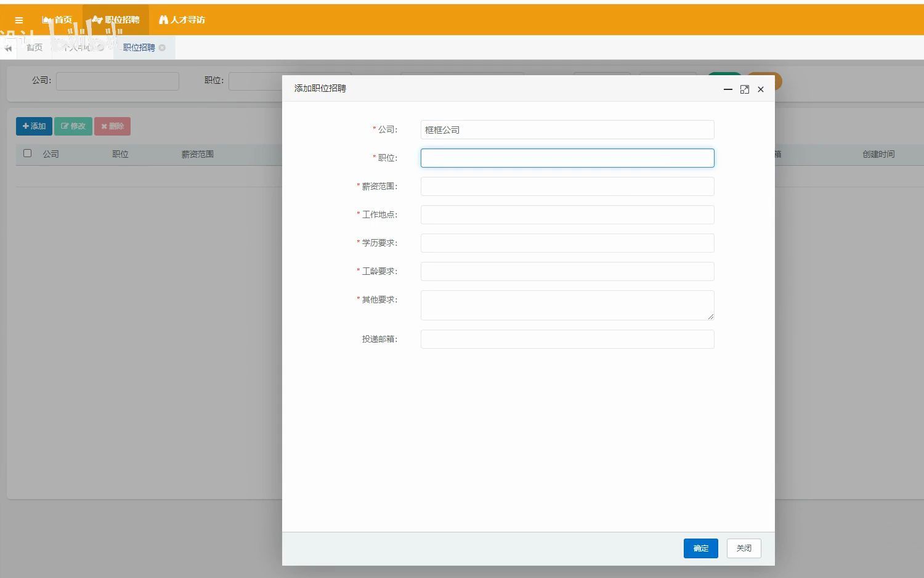This screenshot has height=578, width=924.
Task: Focus the 学历要求 input field
Action: click(x=567, y=243)
